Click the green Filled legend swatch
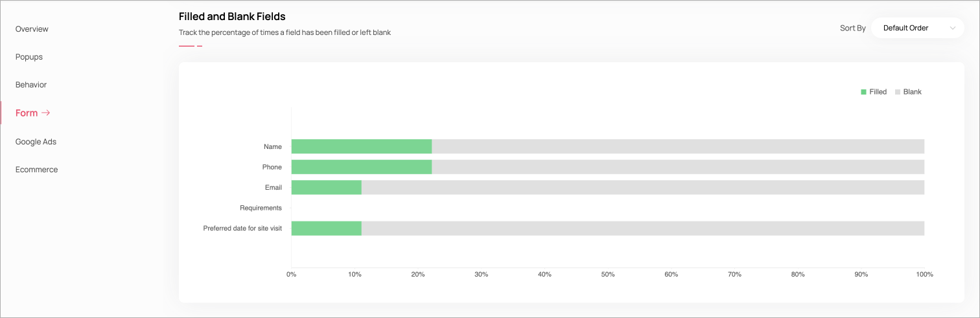Screen dimensions: 980x318 click(863, 92)
